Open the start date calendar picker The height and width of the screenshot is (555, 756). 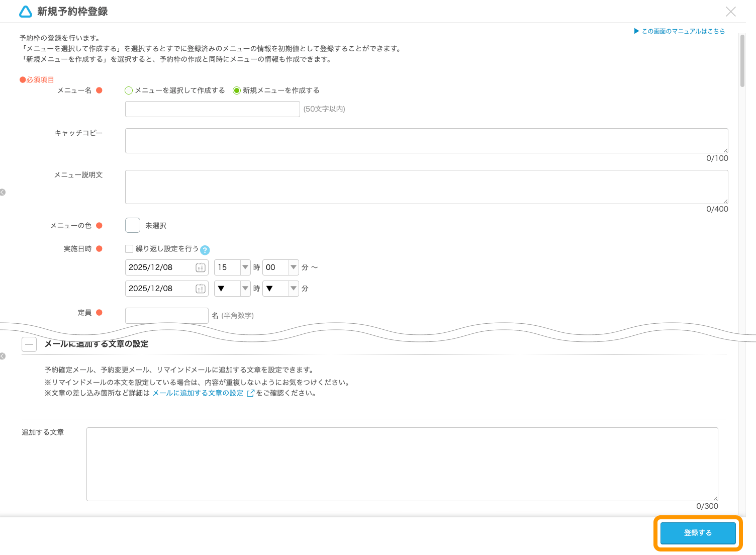click(x=202, y=267)
